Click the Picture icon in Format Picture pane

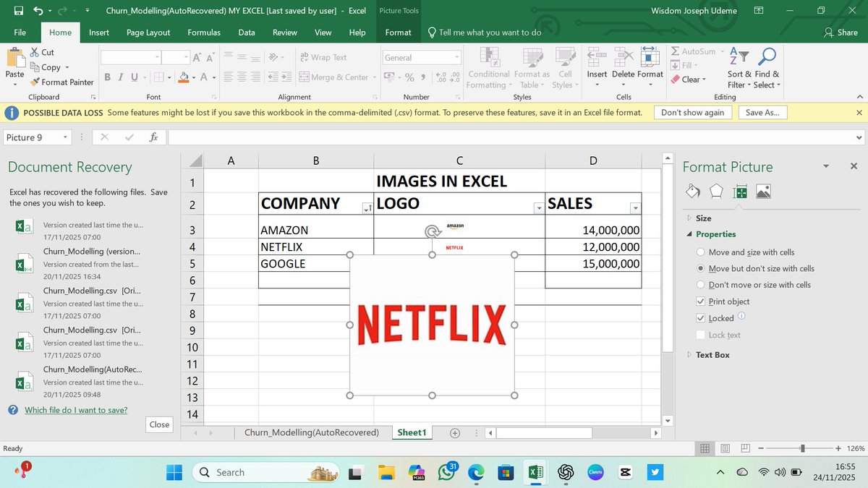762,191
